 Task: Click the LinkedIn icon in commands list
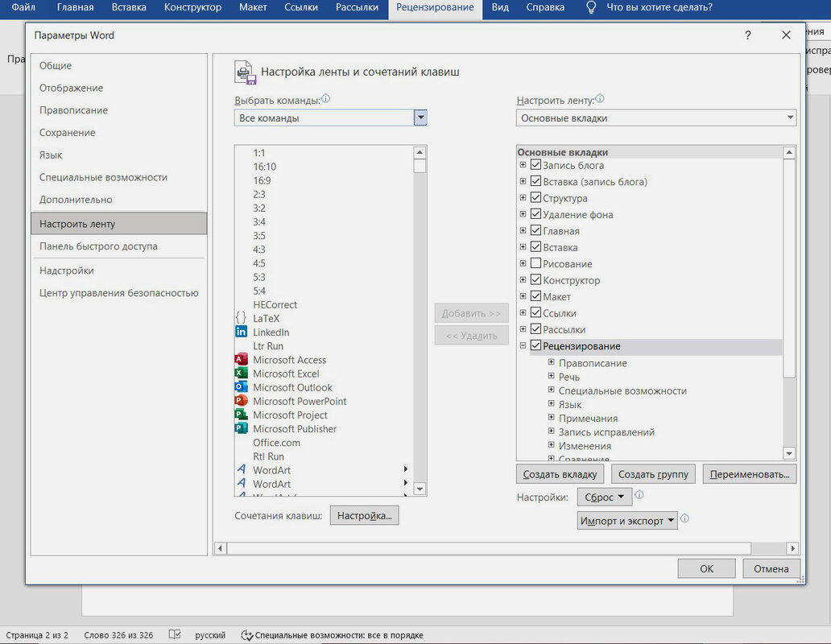coord(241,332)
